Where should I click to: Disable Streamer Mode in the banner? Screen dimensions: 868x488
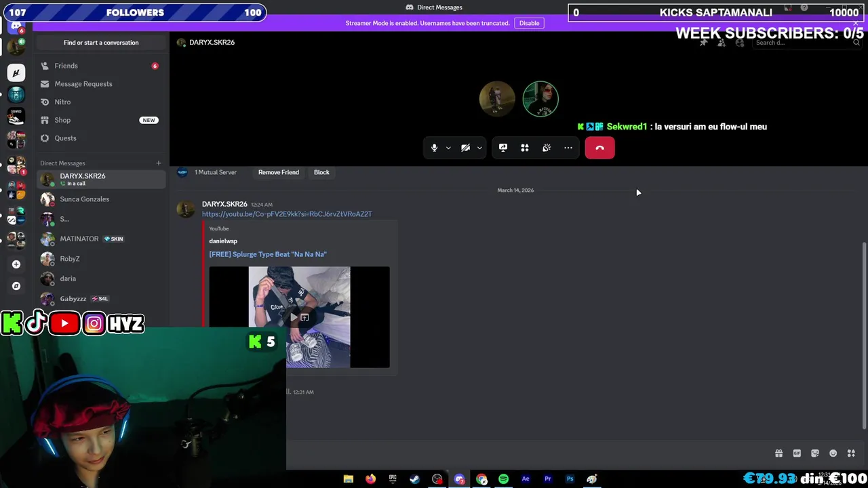click(x=529, y=23)
